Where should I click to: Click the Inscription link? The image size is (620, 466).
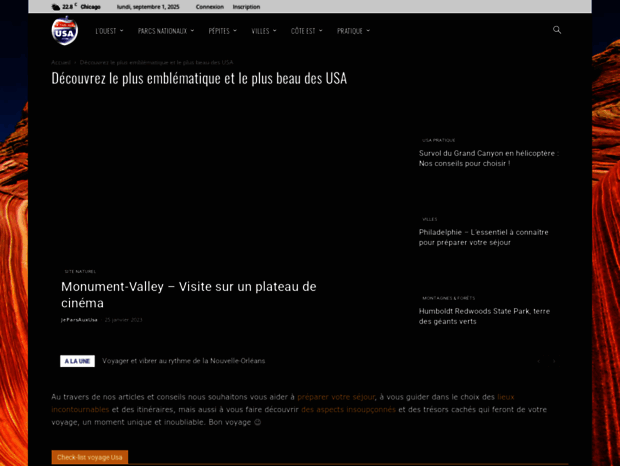[246, 7]
